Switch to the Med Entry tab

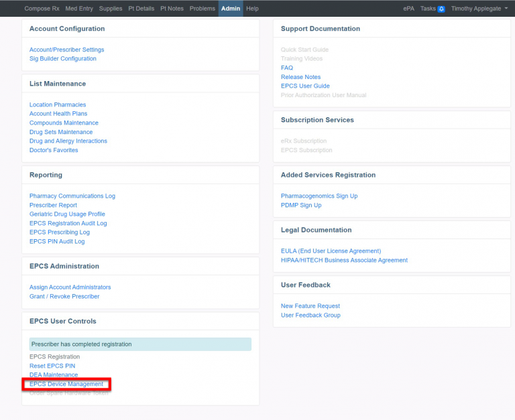pyautogui.click(x=79, y=9)
